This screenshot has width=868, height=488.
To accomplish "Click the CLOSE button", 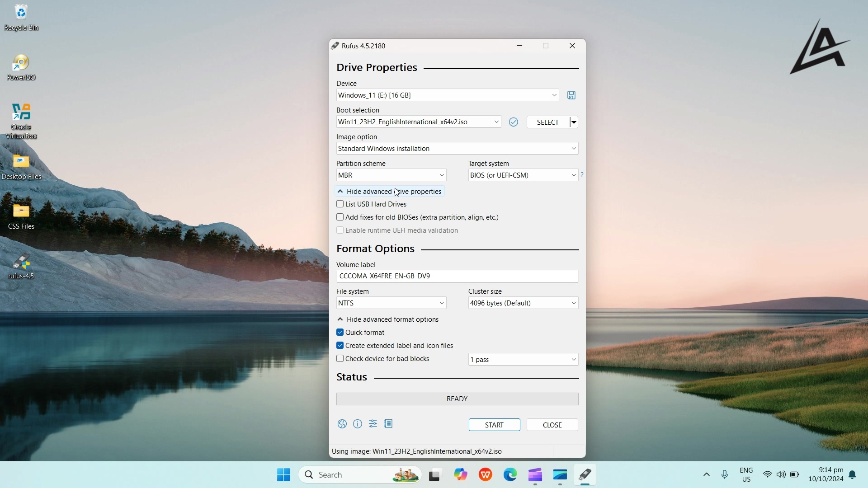I will tap(552, 425).
